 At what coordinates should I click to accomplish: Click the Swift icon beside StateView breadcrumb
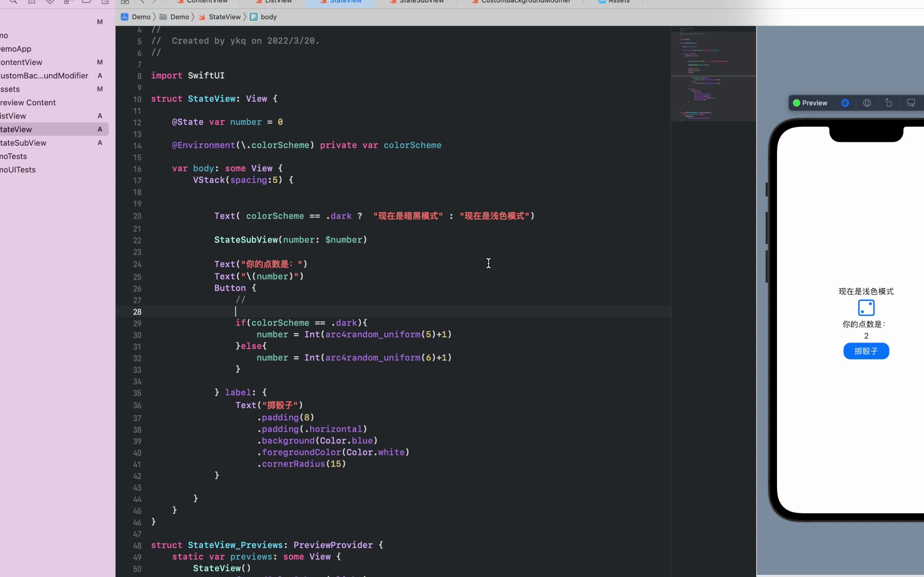point(202,17)
